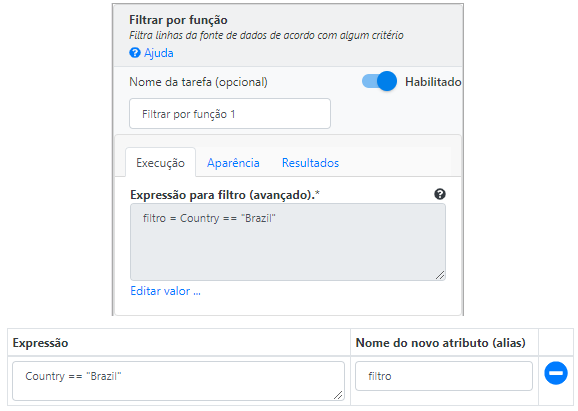Click the 'Nome do novo atributo (alias)' column header

coord(440,342)
